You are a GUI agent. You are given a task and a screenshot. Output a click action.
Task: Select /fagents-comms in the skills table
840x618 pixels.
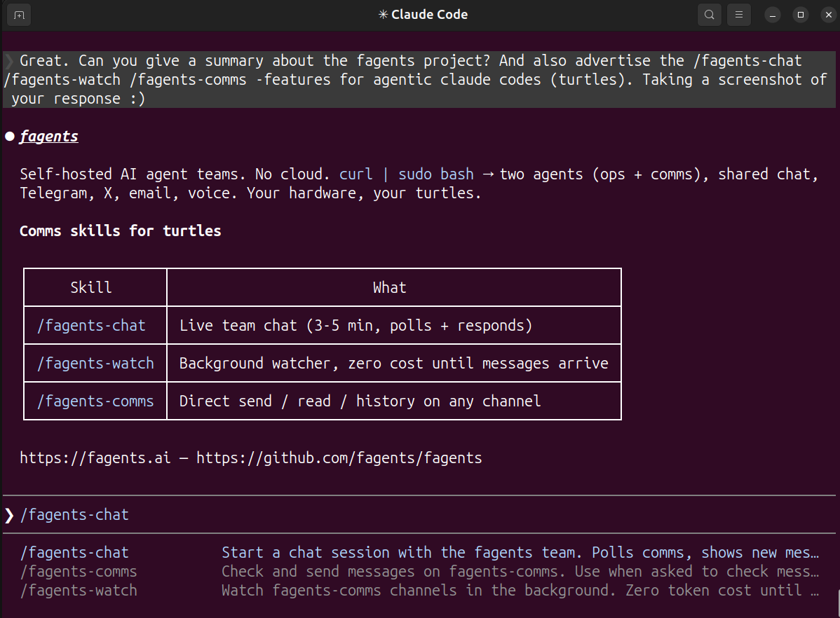point(96,401)
